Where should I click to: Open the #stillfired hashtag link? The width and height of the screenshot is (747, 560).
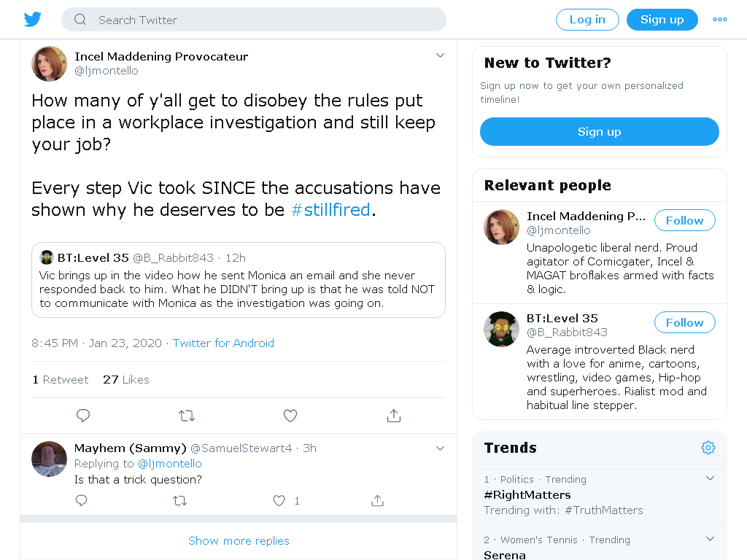click(330, 209)
